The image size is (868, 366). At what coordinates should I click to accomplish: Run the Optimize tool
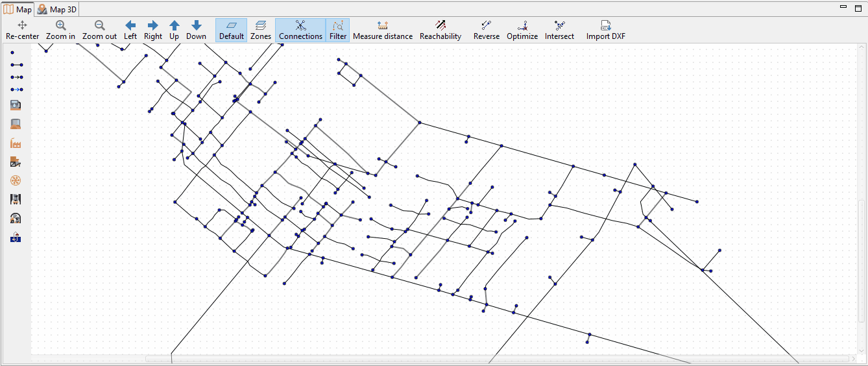click(x=522, y=30)
